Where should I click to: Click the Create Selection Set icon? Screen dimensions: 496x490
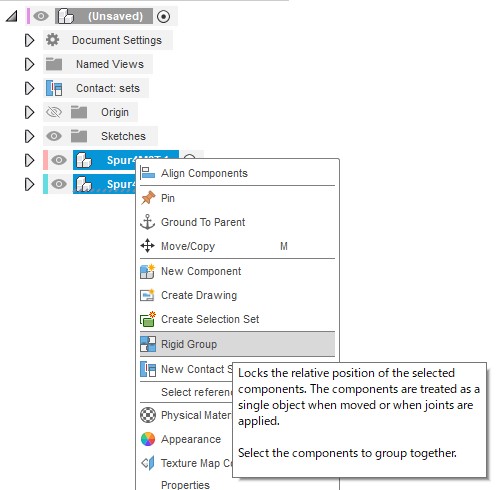[x=148, y=319]
